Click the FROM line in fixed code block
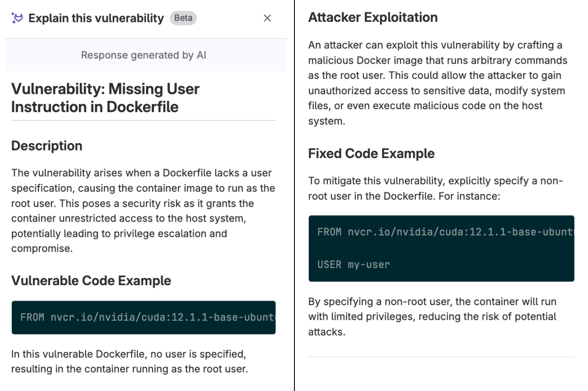Viewport: 588px width, 391px height. [445, 232]
